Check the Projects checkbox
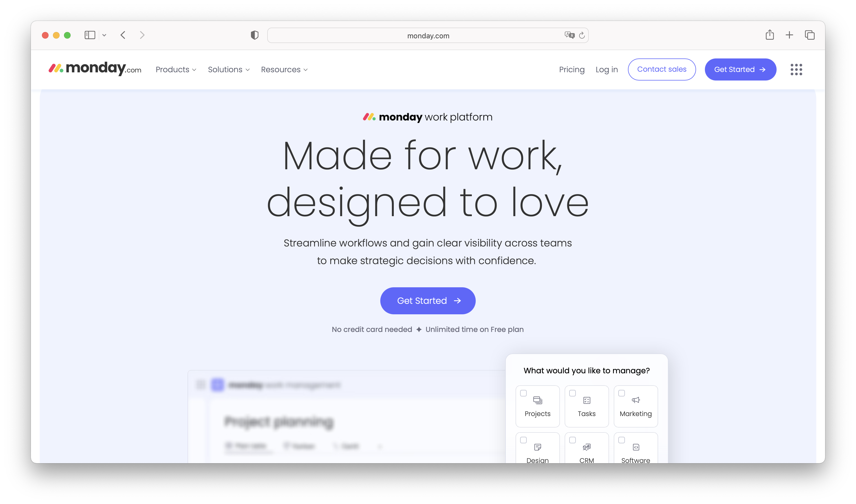 [x=523, y=393]
